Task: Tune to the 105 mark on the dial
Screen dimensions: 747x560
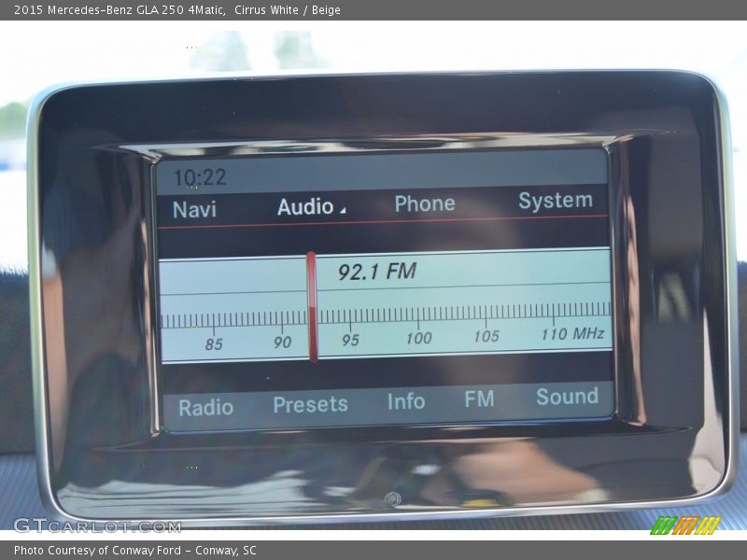Action: (x=486, y=336)
